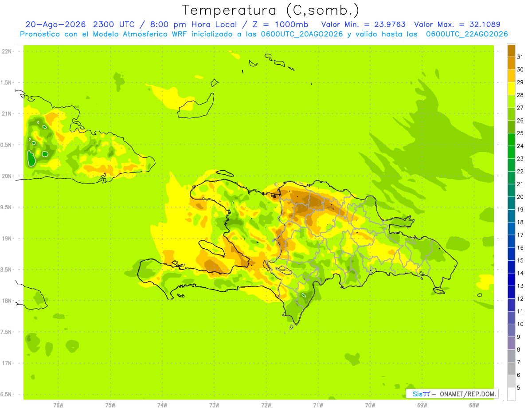Click the 71W longitude label
The height and width of the screenshot is (411, 532).
pyautogui.click(x=318, y=405)
